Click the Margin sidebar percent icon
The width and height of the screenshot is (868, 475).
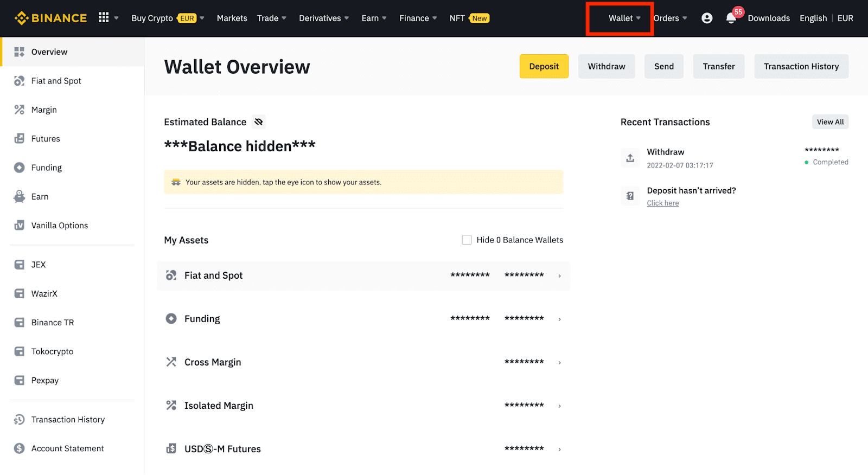(20, 110)
